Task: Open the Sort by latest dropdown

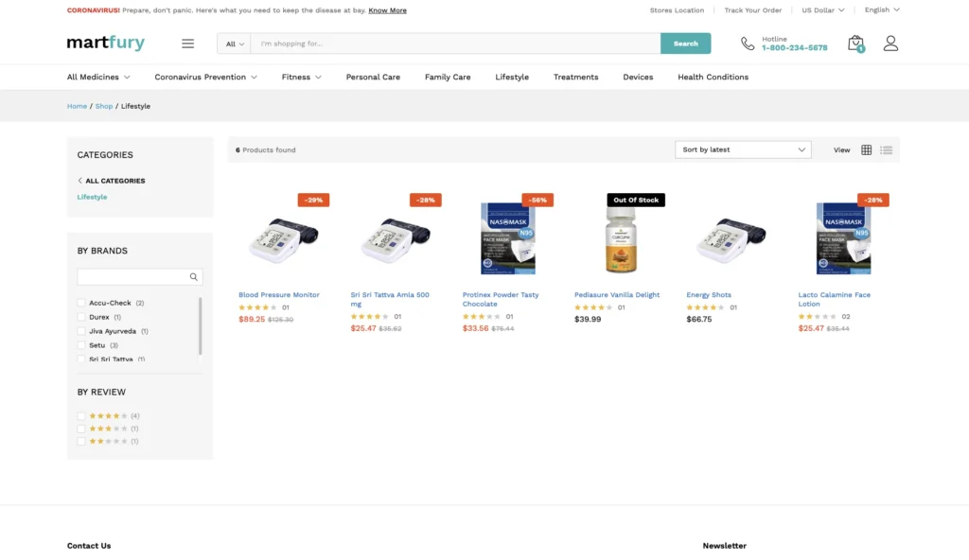Action: [x=744, y=149]
